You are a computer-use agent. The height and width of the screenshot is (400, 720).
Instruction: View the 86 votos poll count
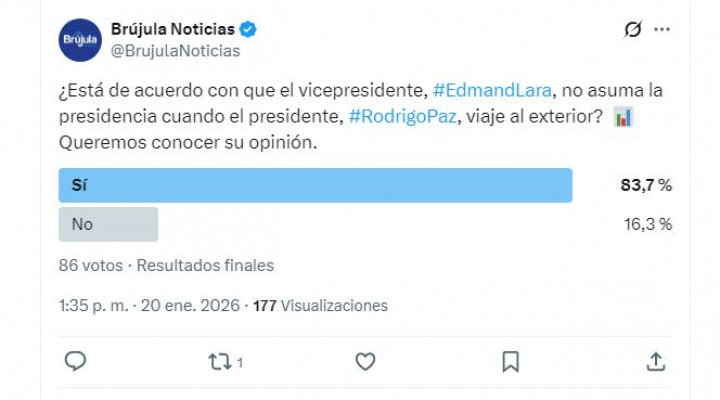pos(91,266)
